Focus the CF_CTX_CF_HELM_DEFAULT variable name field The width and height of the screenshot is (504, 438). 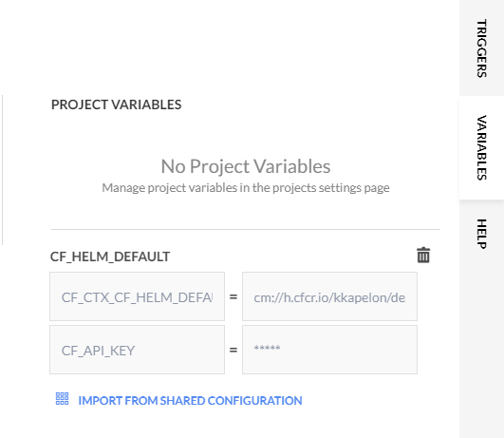coord(137,296)
